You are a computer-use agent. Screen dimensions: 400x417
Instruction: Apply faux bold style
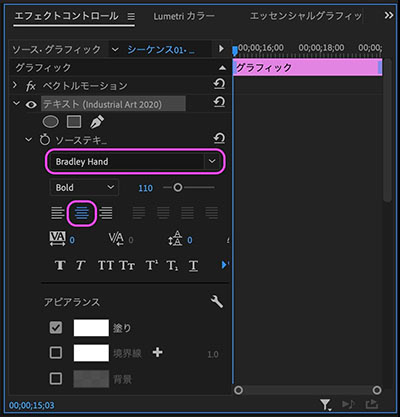tap(60, 265)
